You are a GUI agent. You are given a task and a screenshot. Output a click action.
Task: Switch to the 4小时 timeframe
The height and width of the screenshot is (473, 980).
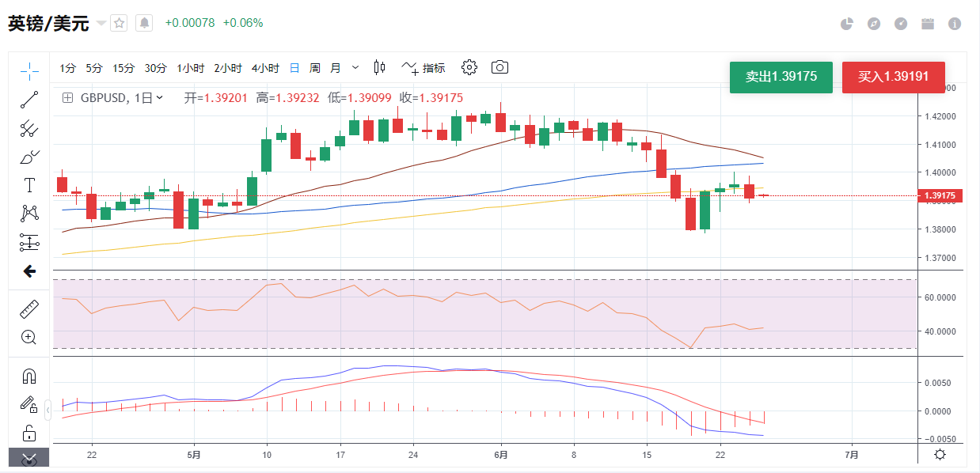tap(265, 68)
